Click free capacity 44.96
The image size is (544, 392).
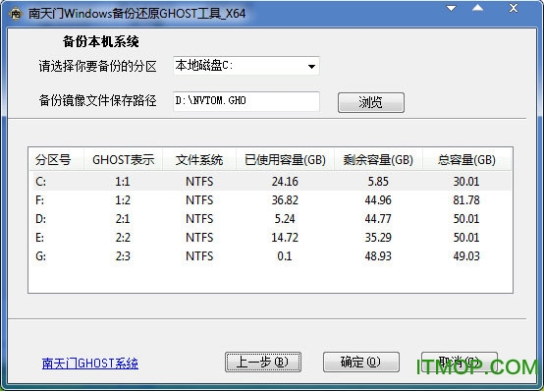pos(378,200)
